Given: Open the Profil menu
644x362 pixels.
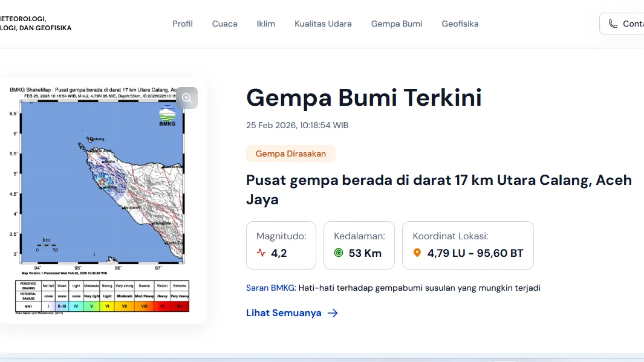Looking at the screenshot, I should click(183, 24).
